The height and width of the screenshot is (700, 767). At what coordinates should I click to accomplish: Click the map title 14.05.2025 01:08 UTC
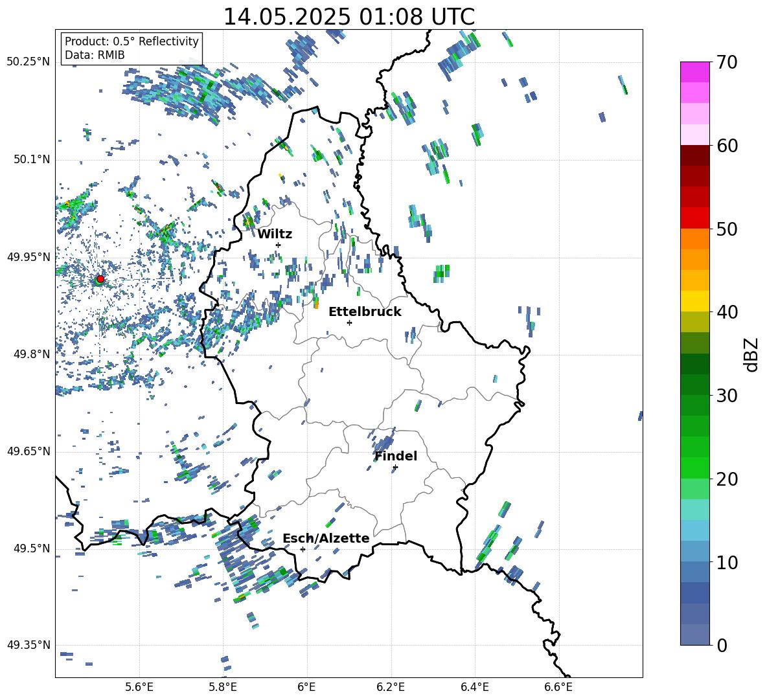349,17
